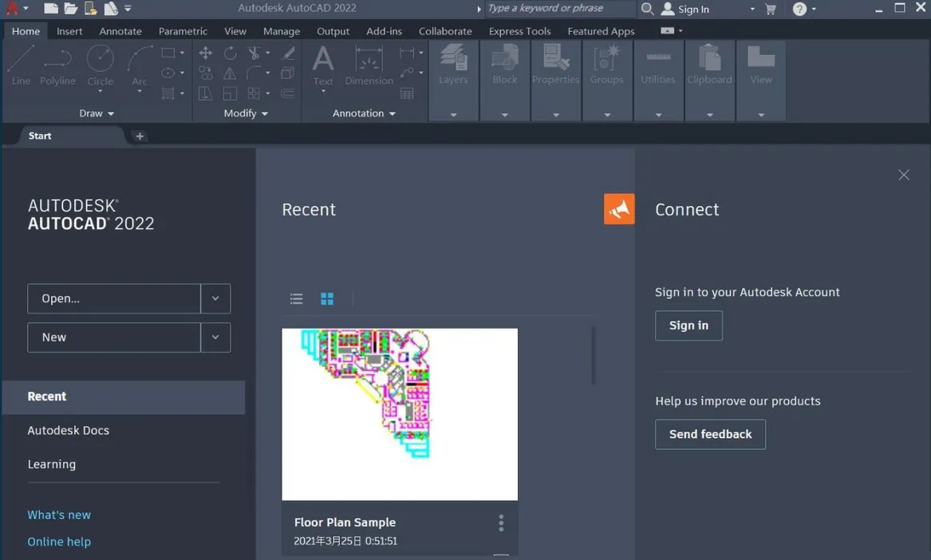Select the Erase tool in Modify panel
The image size is (931, 560).
[287, 53]
